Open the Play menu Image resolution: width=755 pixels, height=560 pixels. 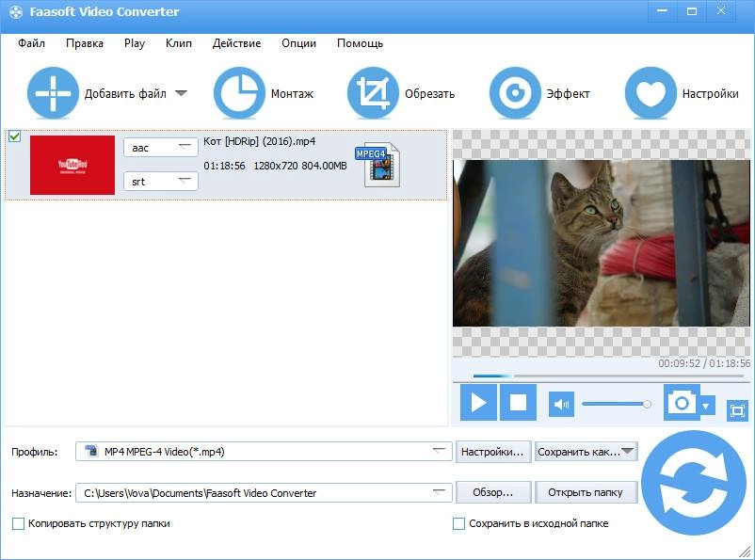point(135,43)
